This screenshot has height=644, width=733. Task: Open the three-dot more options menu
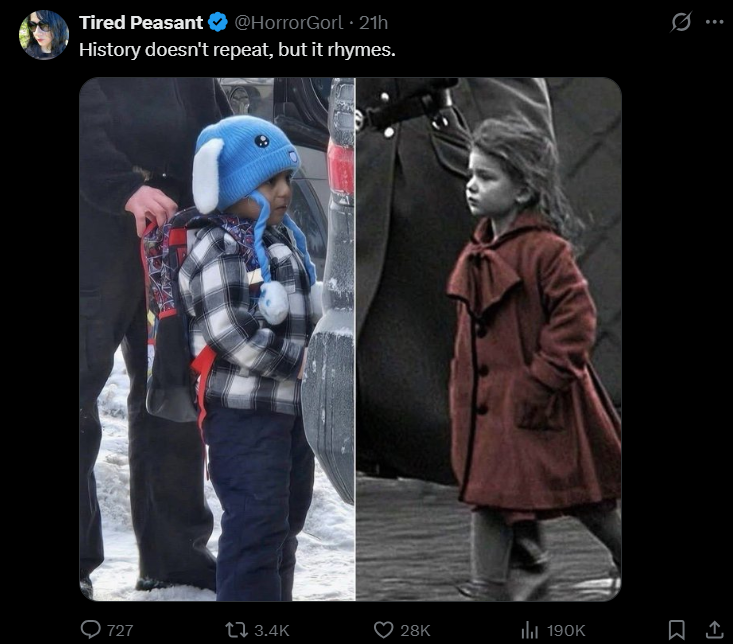point(714,22)
